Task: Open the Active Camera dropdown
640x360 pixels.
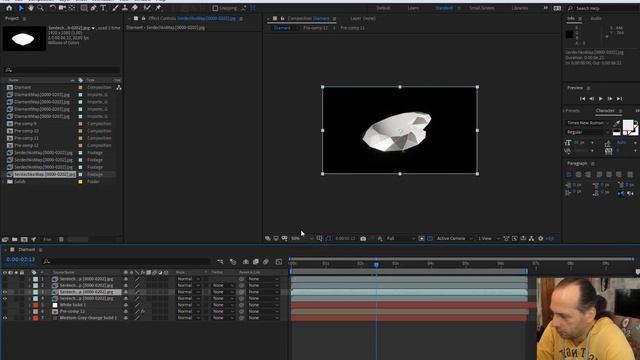Action: [x=454, y=238]
